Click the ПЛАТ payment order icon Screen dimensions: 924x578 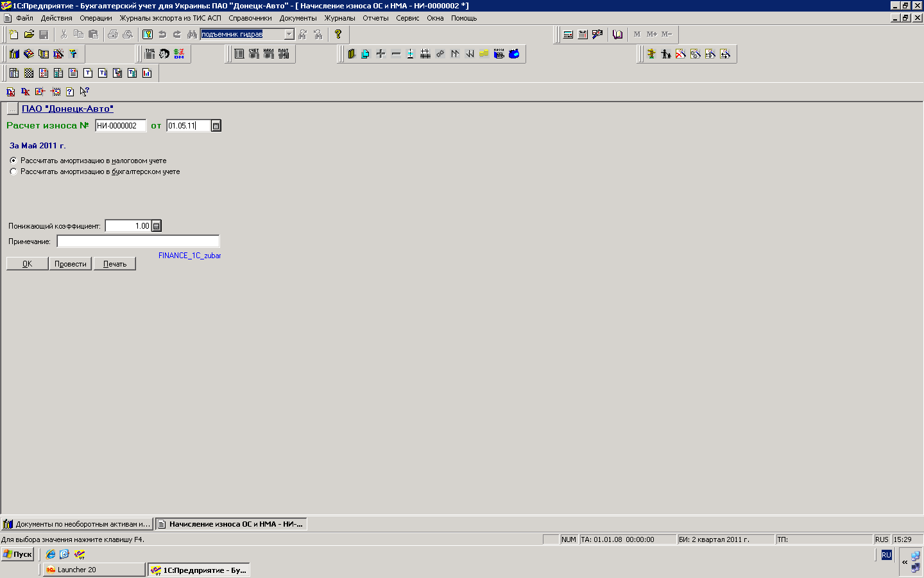(284, 53)
